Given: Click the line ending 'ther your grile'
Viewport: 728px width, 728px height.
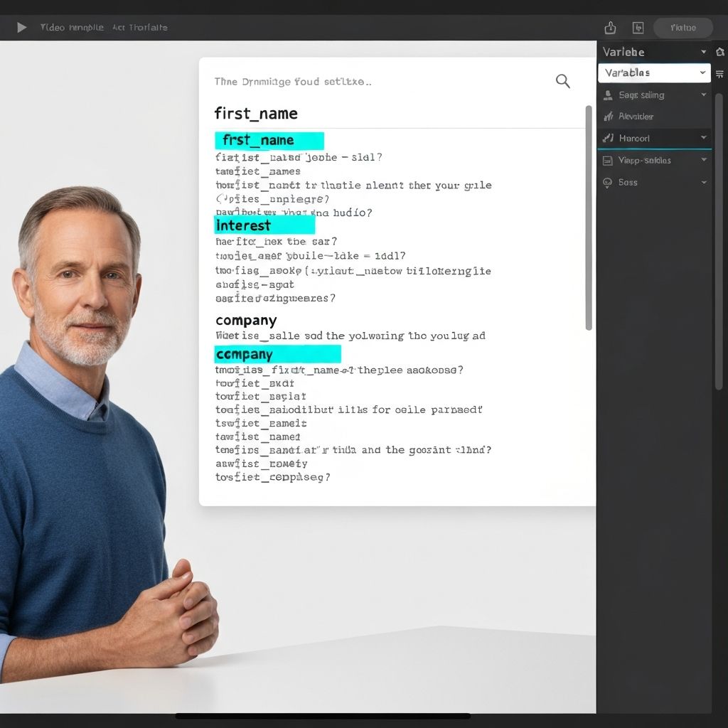Looking at the screenshot, I should click(x=353, y=186).
